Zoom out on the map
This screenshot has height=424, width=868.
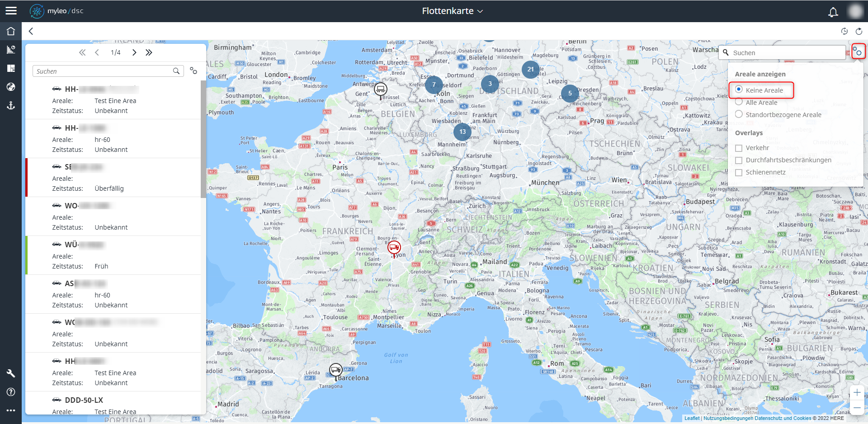tap(857, 407)
